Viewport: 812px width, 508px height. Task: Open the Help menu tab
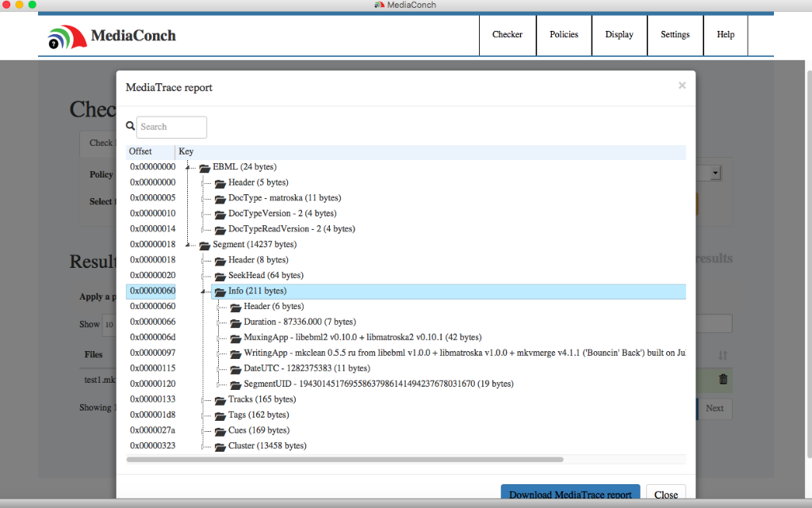726,35
